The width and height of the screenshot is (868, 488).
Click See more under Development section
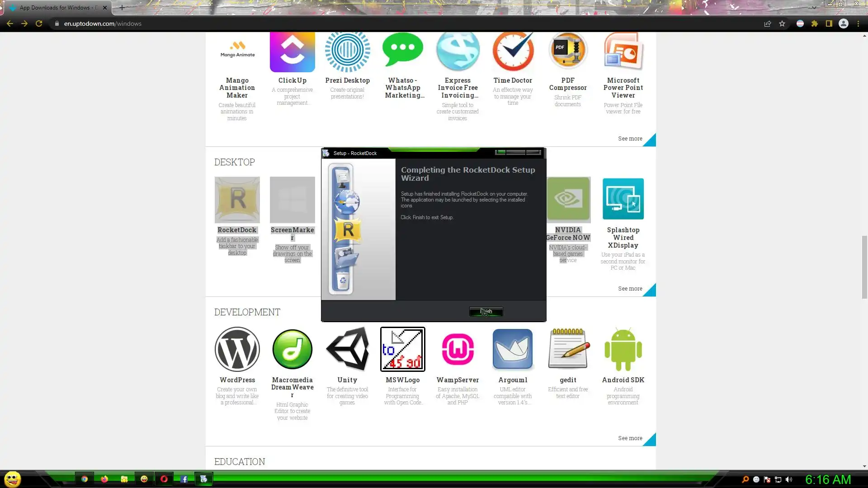pyautogui.click(x=630, y=438)
